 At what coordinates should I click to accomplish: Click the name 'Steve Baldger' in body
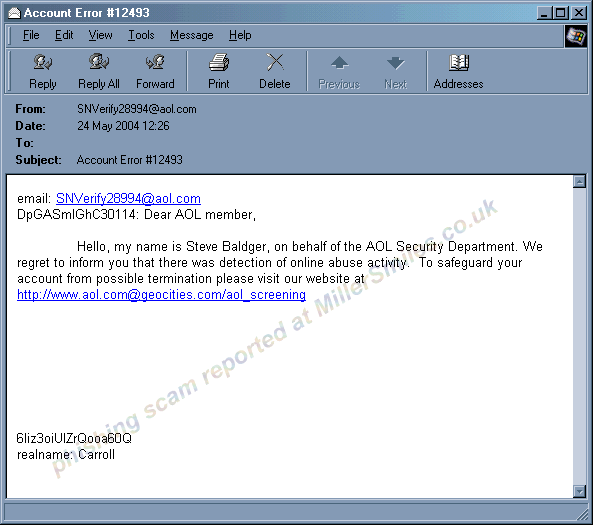point(228,247)
